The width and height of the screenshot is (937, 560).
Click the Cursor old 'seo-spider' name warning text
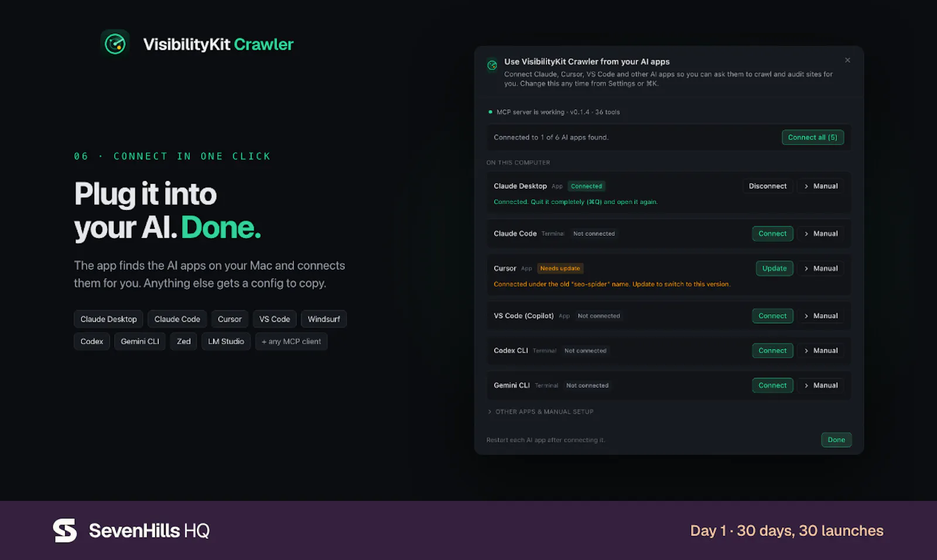pyautogui.click(x=612, y=284)
